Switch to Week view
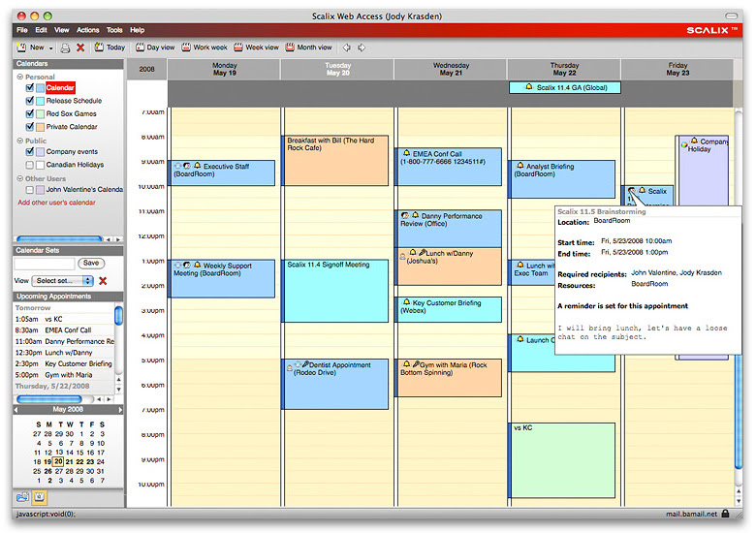756x533 pixels. (257, 47)
